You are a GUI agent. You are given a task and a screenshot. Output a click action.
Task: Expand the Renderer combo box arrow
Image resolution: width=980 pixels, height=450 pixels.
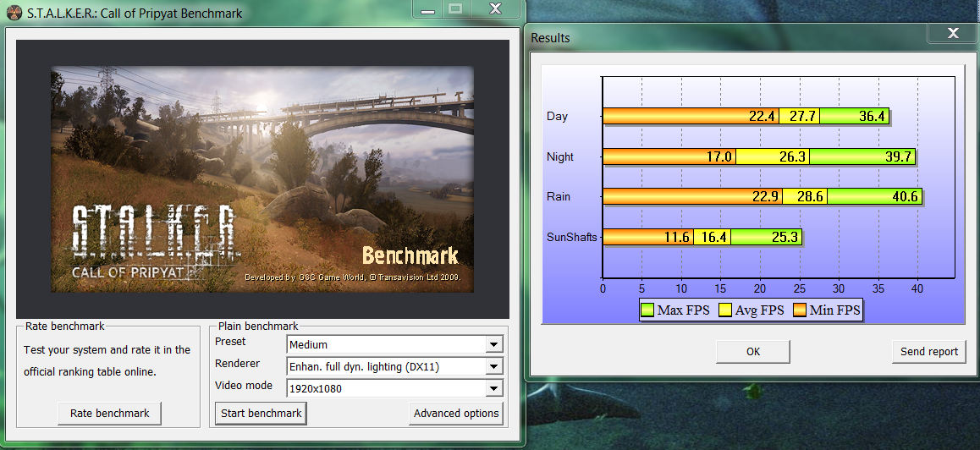click(x=493, y=366)
